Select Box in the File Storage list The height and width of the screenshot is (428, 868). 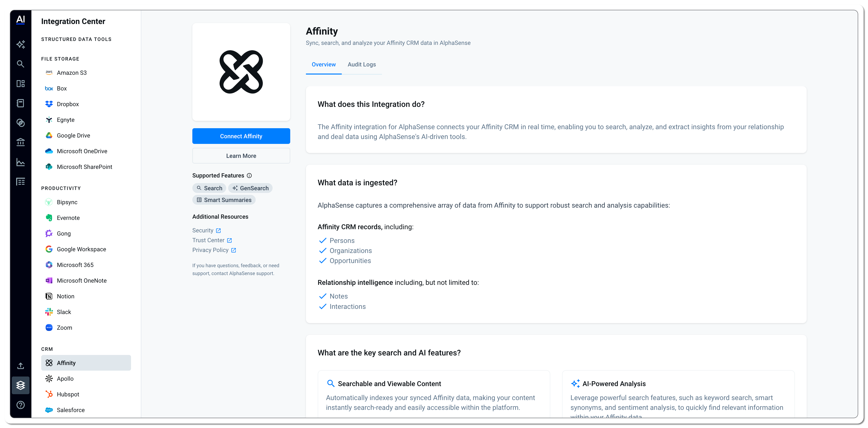click(x=86, y=88)
